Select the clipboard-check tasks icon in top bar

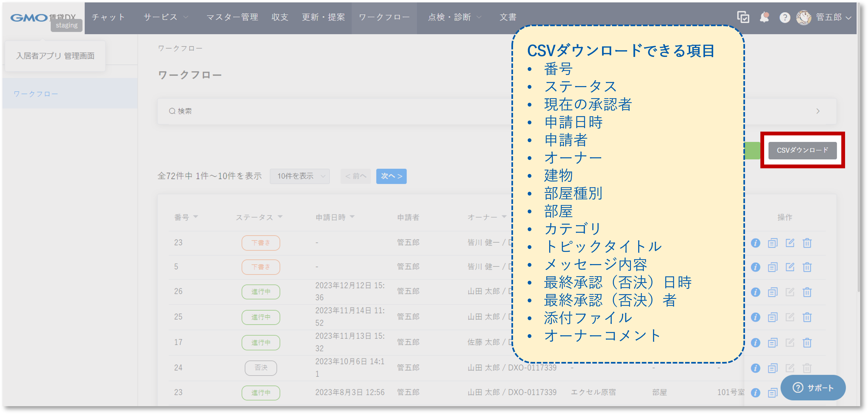coord(743,18)
